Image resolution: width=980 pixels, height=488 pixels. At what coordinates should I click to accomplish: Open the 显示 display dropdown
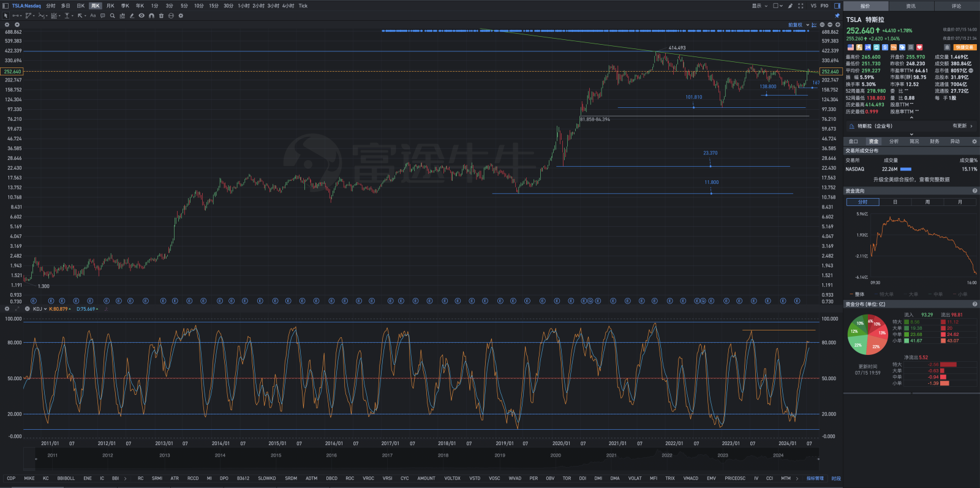tap(760, 6)
